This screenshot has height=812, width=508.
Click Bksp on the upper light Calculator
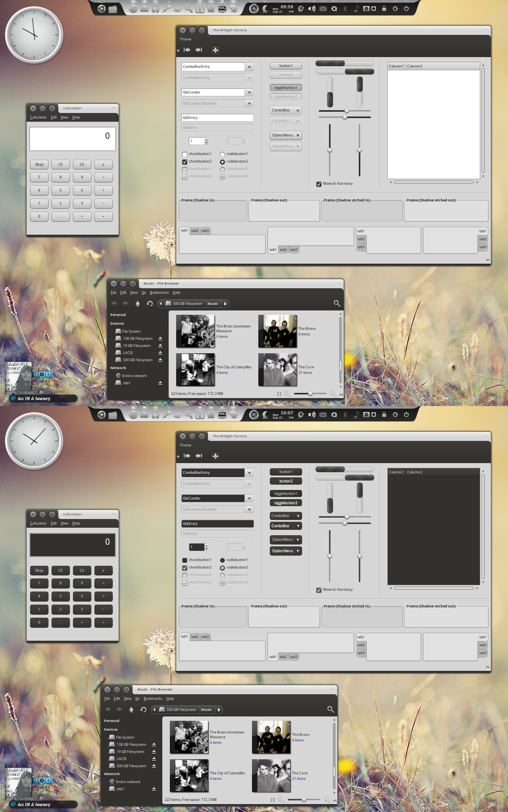tap(39, 165)
